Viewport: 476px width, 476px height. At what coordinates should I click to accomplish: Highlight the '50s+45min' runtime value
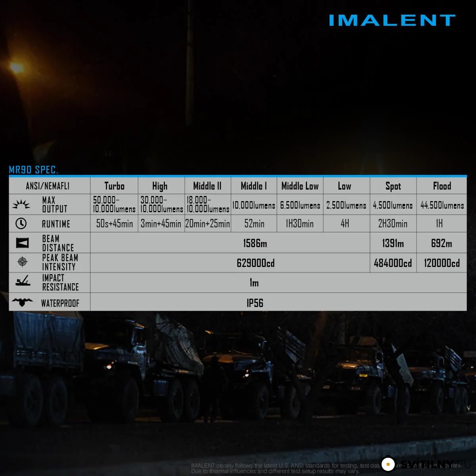pyautogui.click(x=115, y=224)
